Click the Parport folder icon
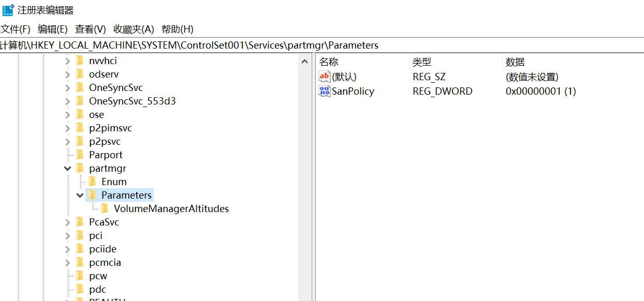 [x=80, y=155]
